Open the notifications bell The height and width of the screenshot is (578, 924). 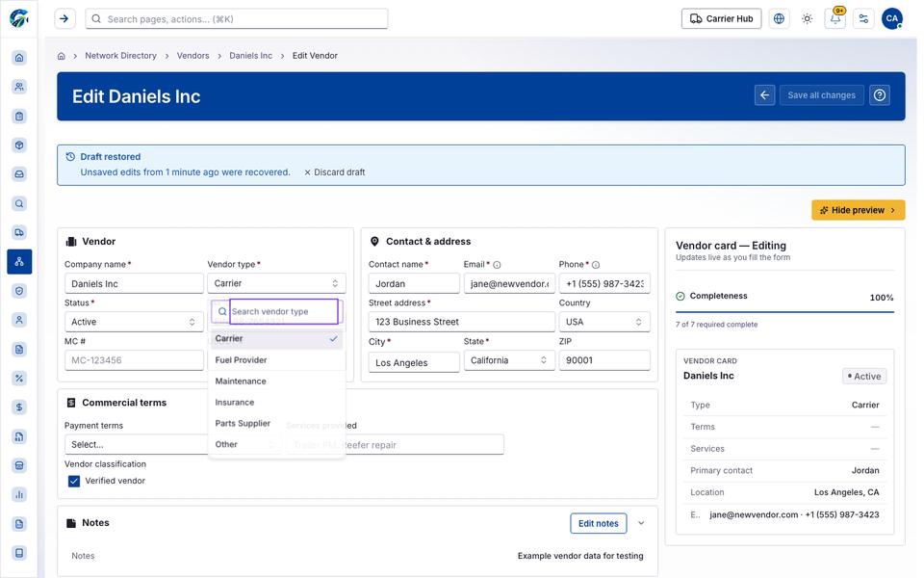(835, 19)
